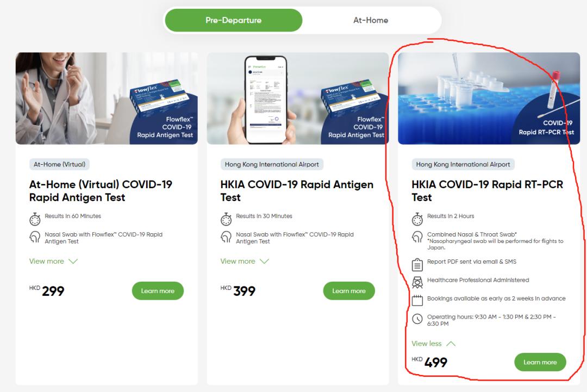
Task: Click the healthcare professional icon
Action: (x=417, y=283)
